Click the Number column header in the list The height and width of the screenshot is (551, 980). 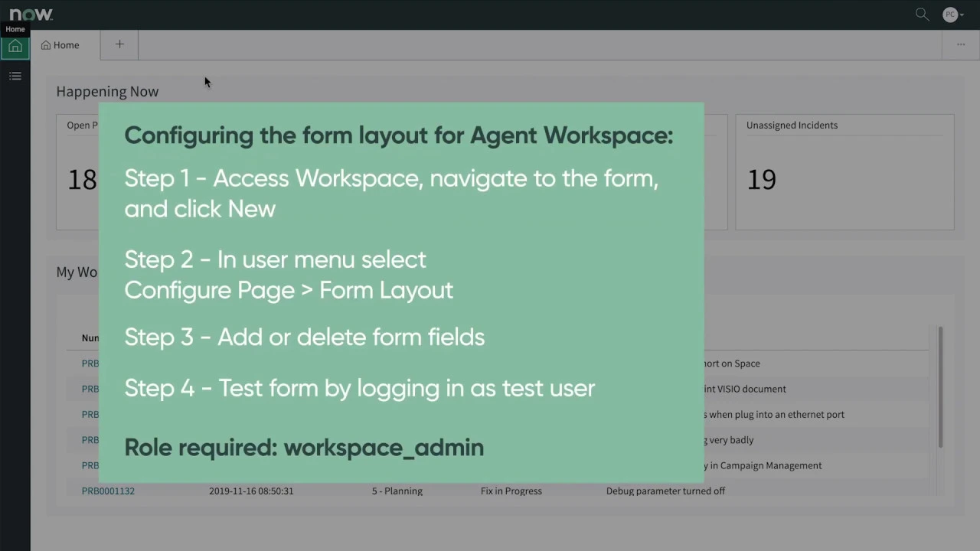point(90,337)
